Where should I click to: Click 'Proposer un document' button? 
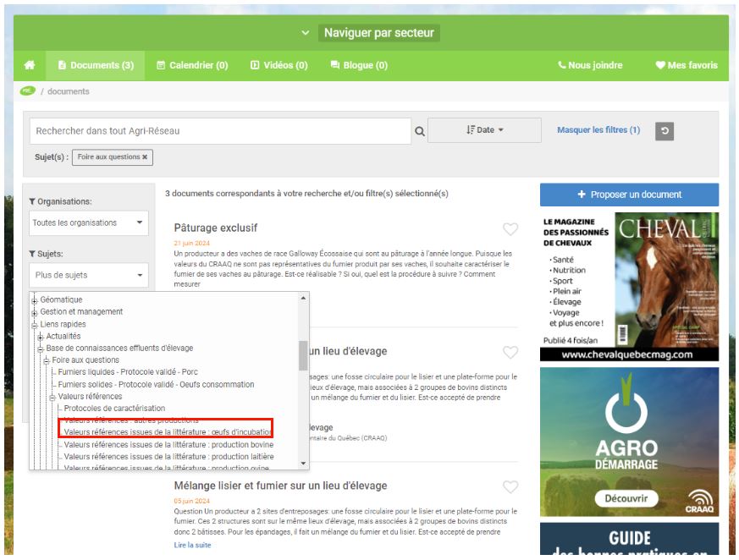click(629, 195)
